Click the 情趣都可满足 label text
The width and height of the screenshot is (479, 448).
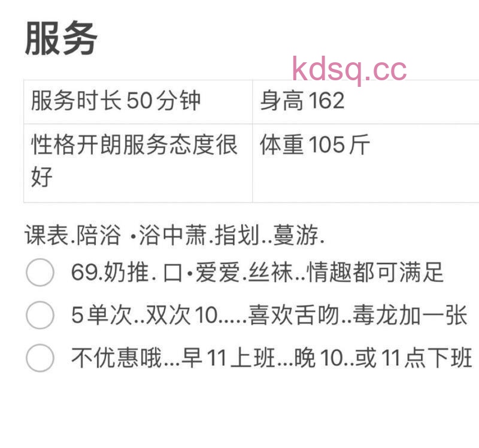(375, 272)
